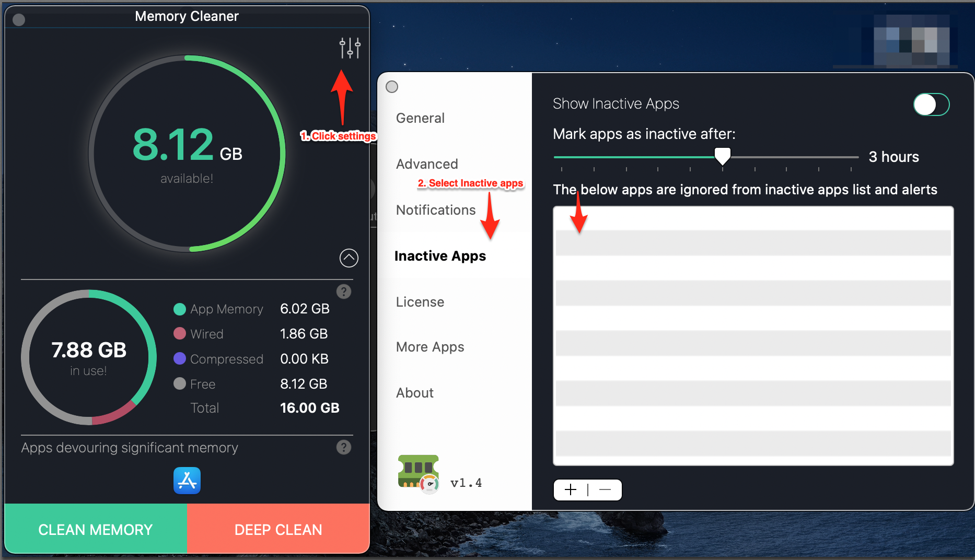
Task: Click the Memory Cleaner window close dot
Action: click(x=19, y=20)
